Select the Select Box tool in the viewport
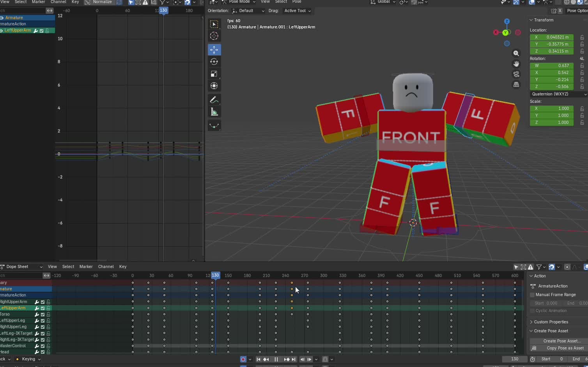 pos(214,24)
